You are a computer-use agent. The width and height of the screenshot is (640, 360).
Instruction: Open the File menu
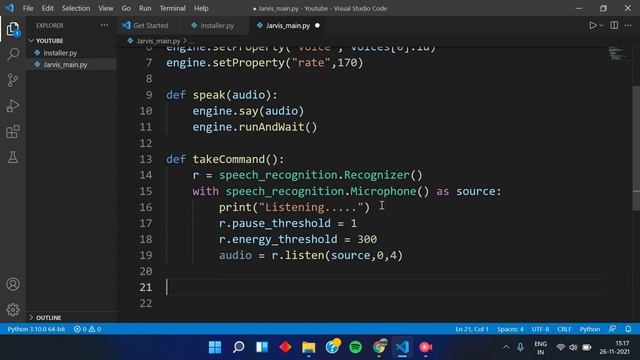click(x=28, y=8)
